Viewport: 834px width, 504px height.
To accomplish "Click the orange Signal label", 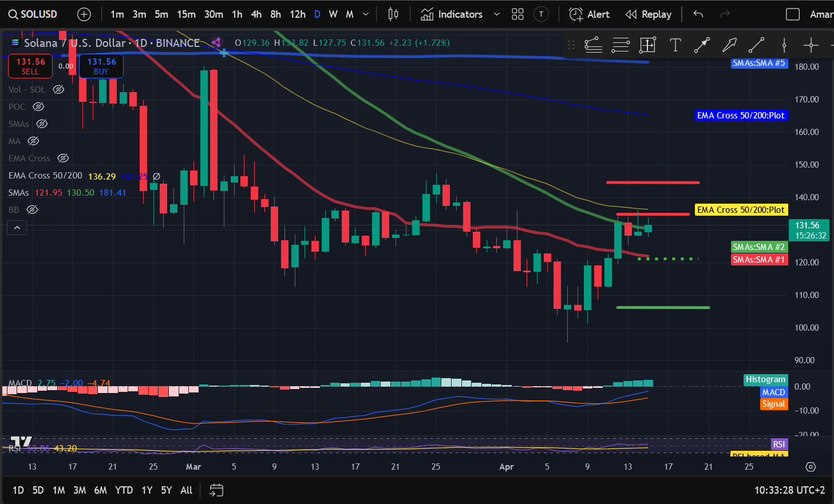I will (774, 404).
